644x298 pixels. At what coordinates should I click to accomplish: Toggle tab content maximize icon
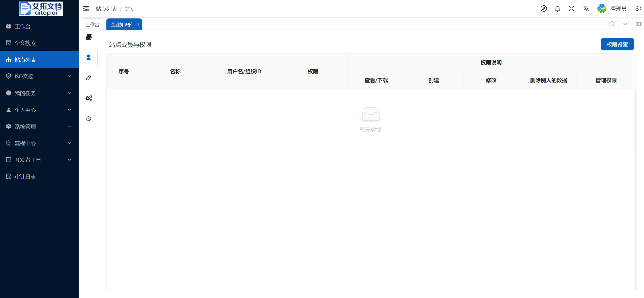[x=639, y=24]
